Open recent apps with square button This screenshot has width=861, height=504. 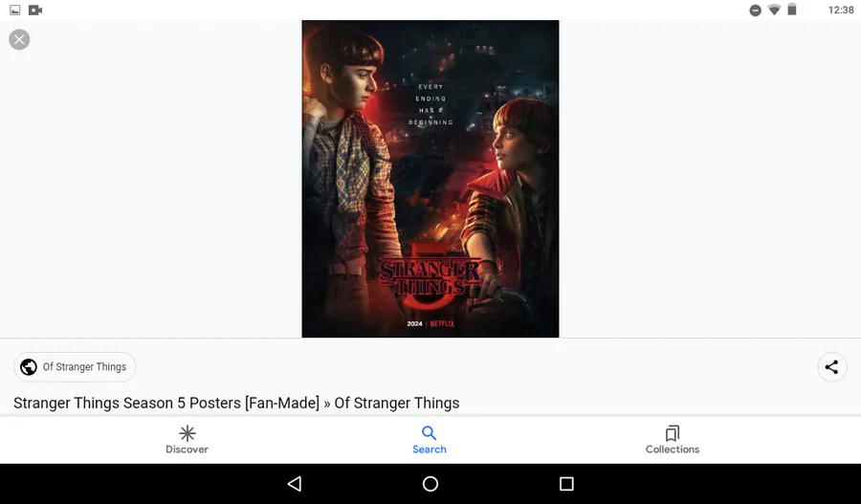click(x=566, y=484)
